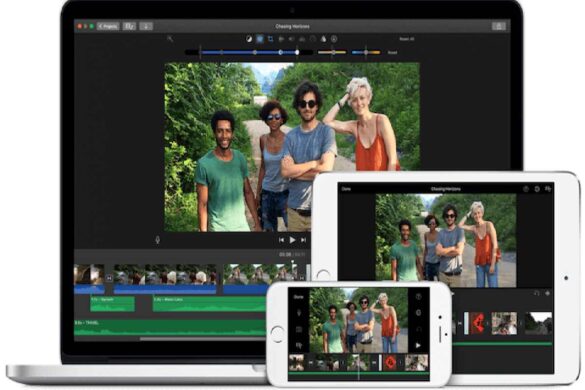Open the volume speaker tool
Screen dimensions: 585x390
[x=292, y=39]
